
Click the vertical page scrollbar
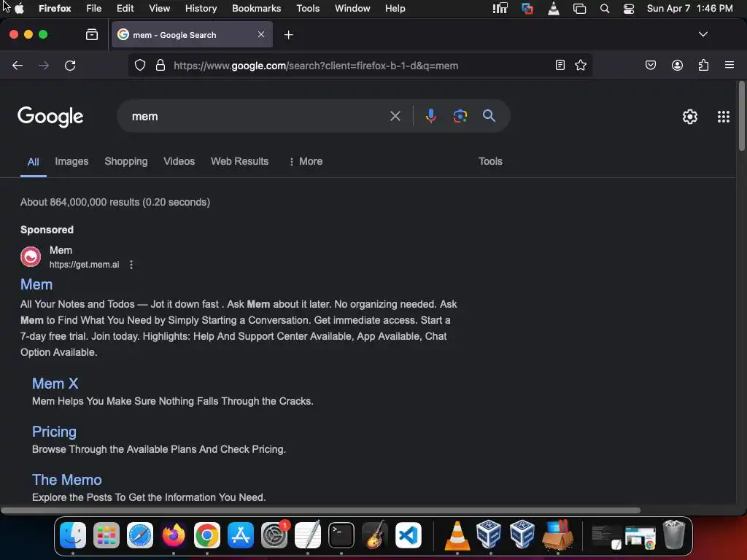pos(741,116)
